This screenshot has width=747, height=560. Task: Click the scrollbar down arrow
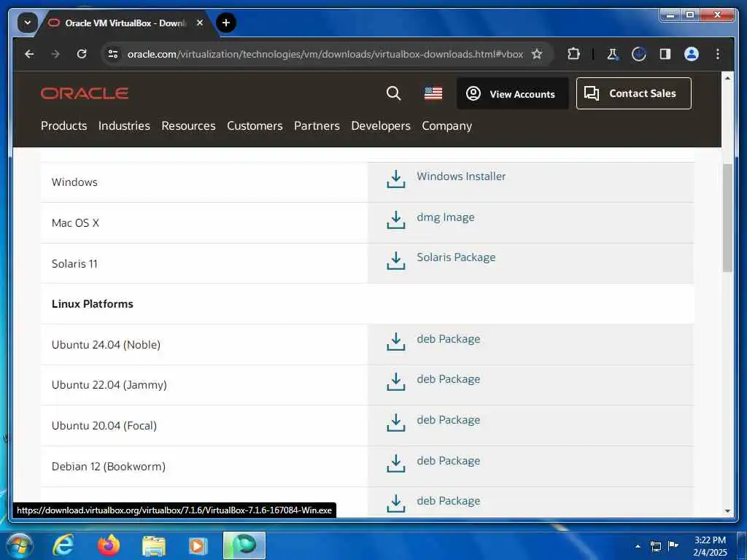[727, 511]
